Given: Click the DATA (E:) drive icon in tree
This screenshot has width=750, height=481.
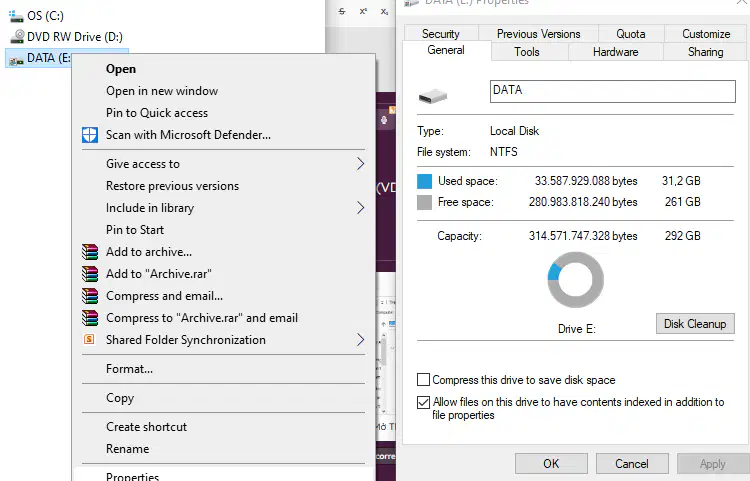Looking at the screenshot, I should [x=16, y=59].
